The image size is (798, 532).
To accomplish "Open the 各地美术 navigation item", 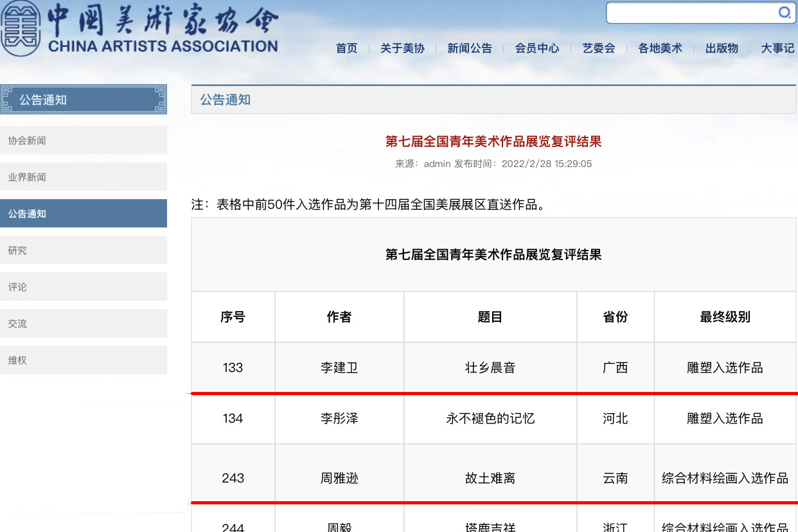I will [x=660, y=48].
